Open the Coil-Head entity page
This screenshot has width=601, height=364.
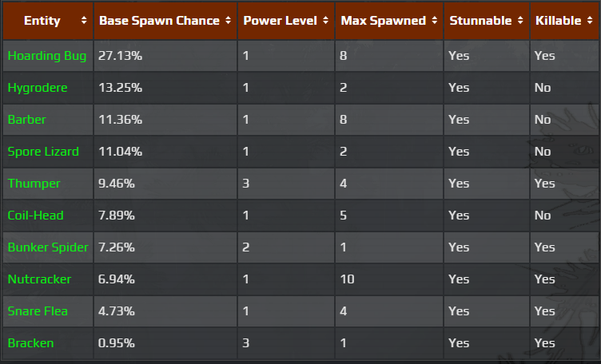point(35,216)
